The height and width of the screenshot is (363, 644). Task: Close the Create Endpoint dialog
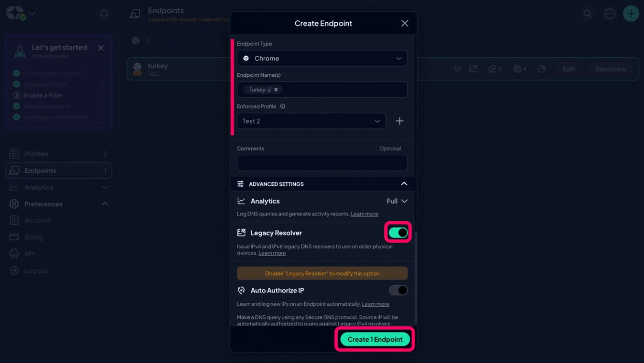click(x=405, y=23)
